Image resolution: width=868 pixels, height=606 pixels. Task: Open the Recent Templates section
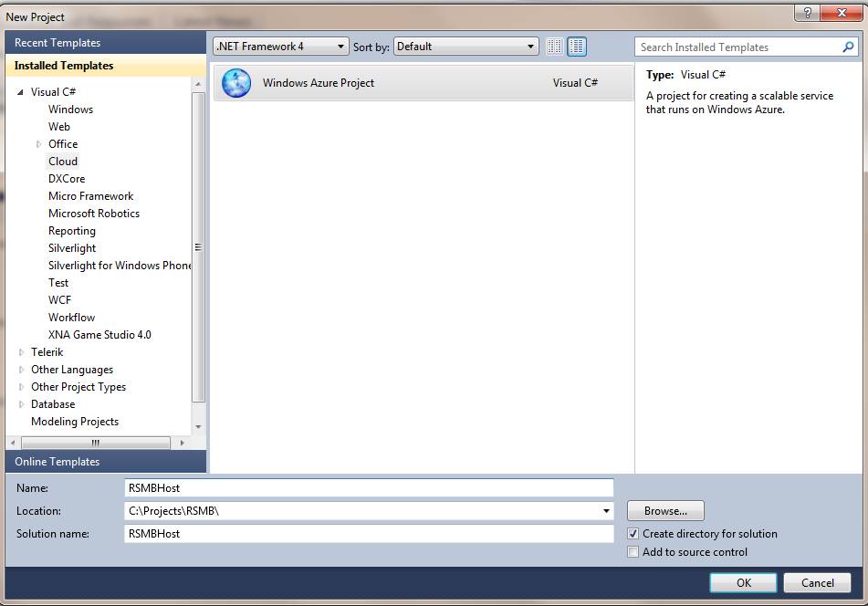tap(106, 43)
